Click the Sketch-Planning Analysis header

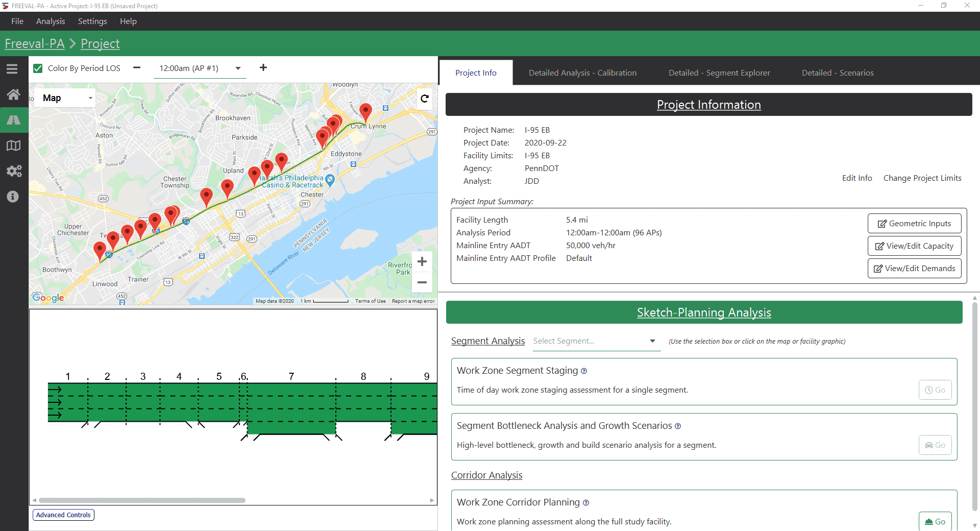pyautogui.click(x=704, y=312)
